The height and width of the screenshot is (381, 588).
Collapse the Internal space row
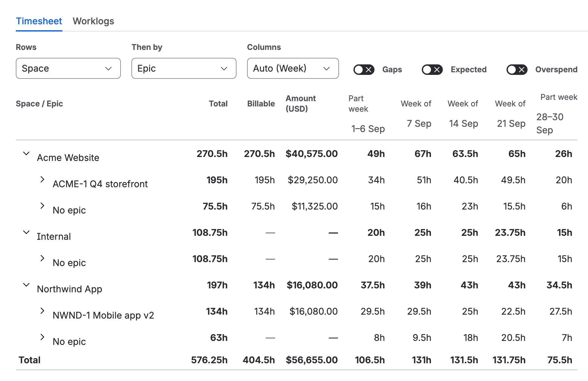[26, 232]
